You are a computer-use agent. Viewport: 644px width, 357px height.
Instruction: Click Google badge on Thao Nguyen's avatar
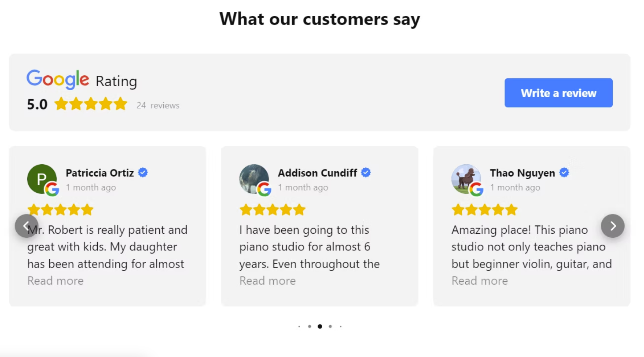pyautogui.click(x=476, y=189)
